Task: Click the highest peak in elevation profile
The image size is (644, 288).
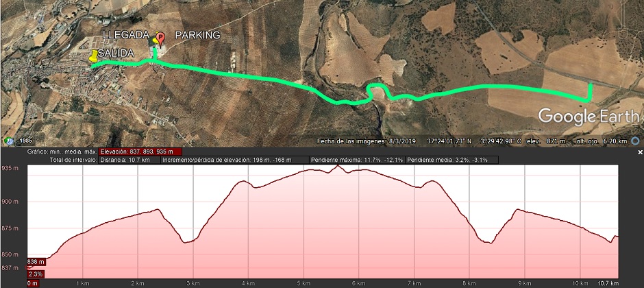Action: click(338, 165)
